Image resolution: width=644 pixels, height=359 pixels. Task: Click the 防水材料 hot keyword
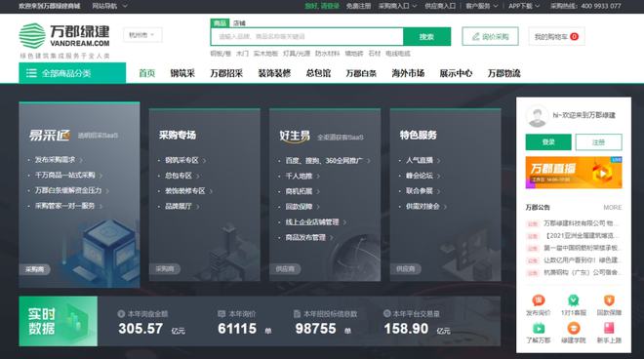point(327,54)
